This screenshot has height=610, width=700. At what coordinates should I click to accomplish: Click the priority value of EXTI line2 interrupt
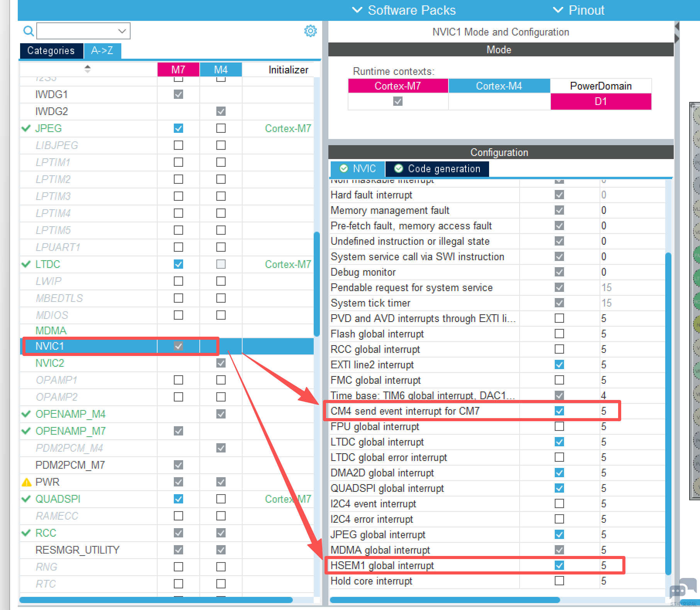click(x=603, y=364)
